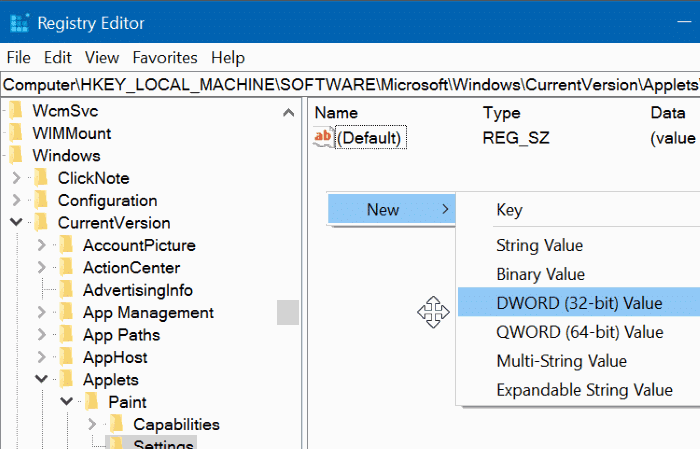Screen dimensions: 700x449
Task: Expand the App Paths key
Action: point(42,334)
